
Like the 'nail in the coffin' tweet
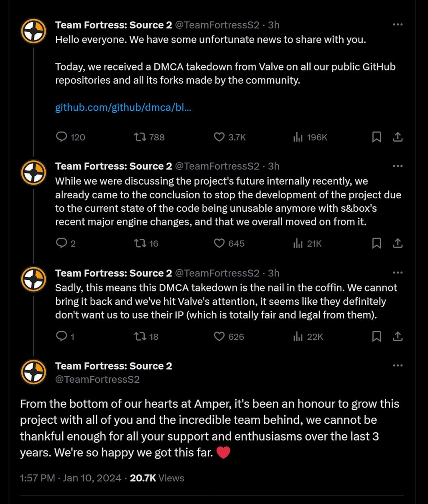click(x=219, y=336)
